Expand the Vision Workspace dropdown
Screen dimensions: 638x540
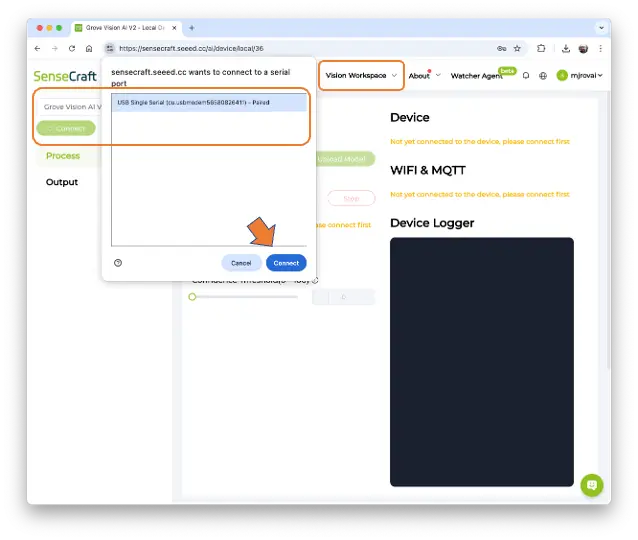coord(361,76)
